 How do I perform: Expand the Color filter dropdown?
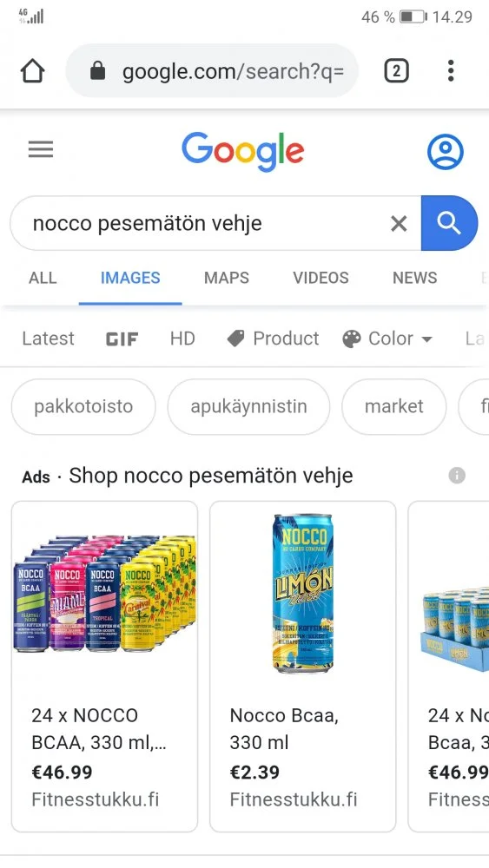point(387,339)
